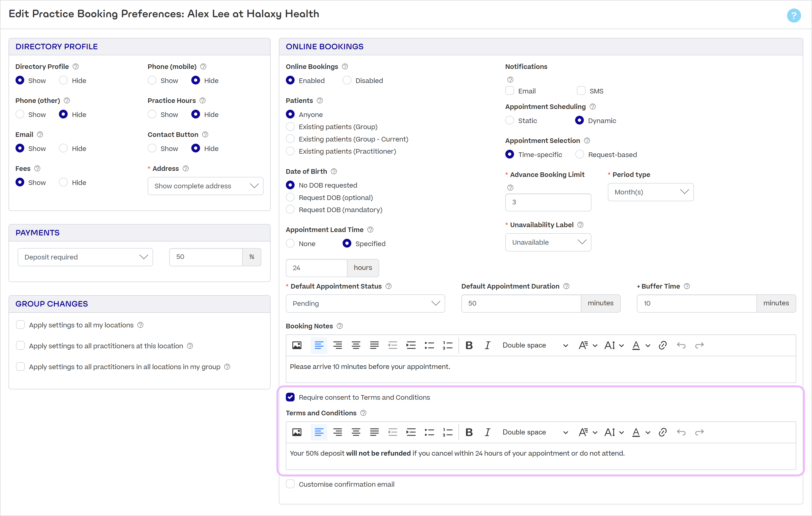Click the Advance Booking Limit input field
The width and height of the screenshot is (812, 516).
548,202
